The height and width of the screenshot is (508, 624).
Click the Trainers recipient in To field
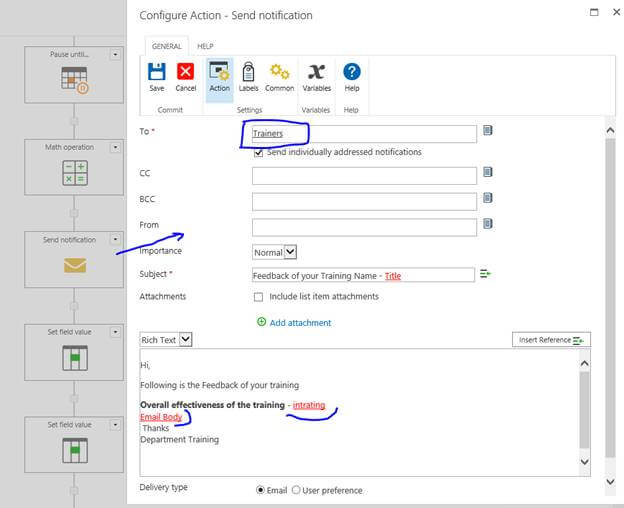click(268, 134)
